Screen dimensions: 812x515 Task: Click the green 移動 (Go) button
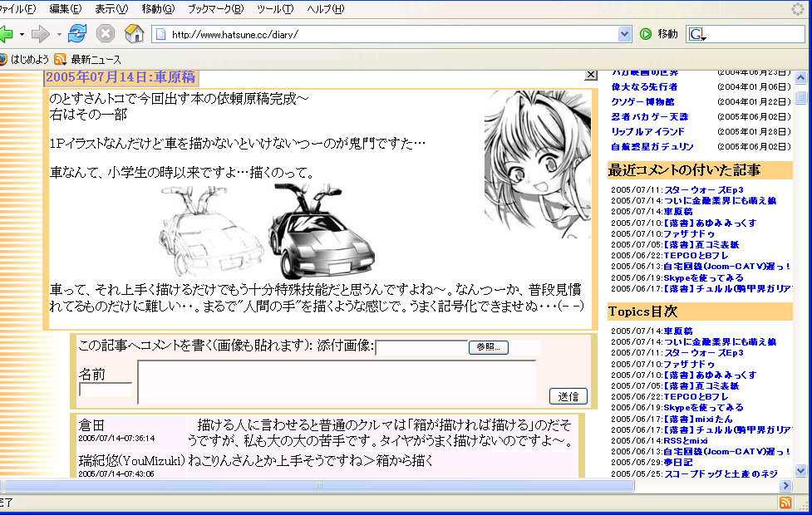pyautogui.click(x=659, y=34)
